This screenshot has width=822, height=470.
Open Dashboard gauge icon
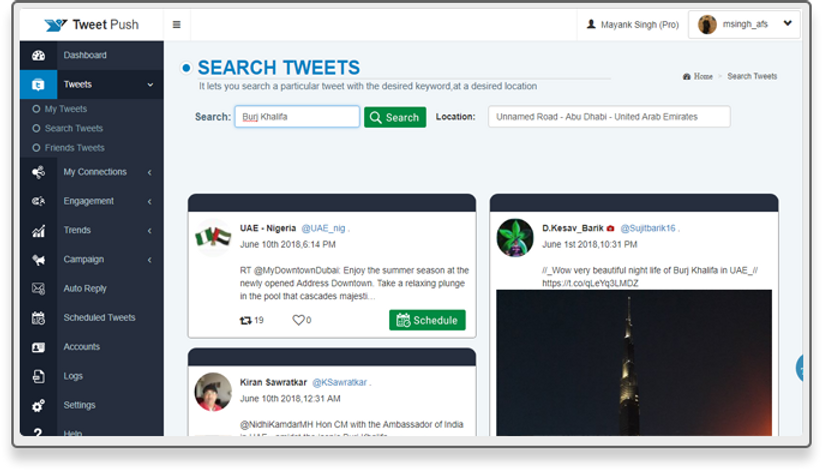38,56
